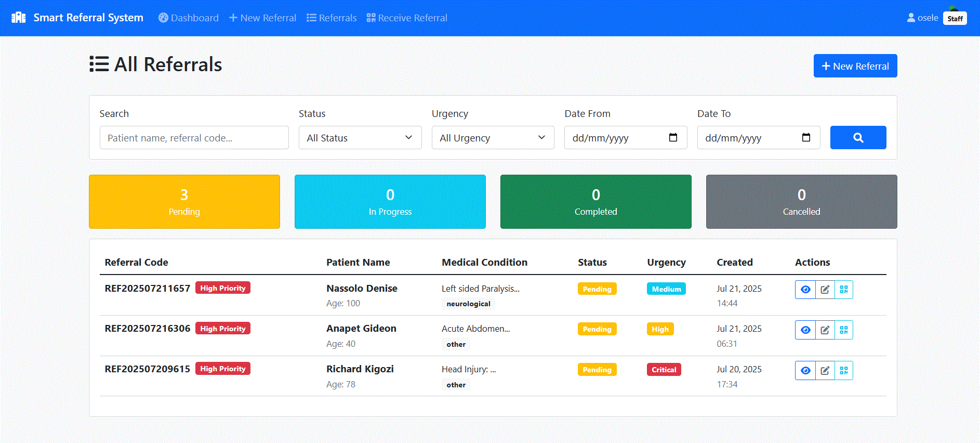Click the Created column header

[735, 263]
